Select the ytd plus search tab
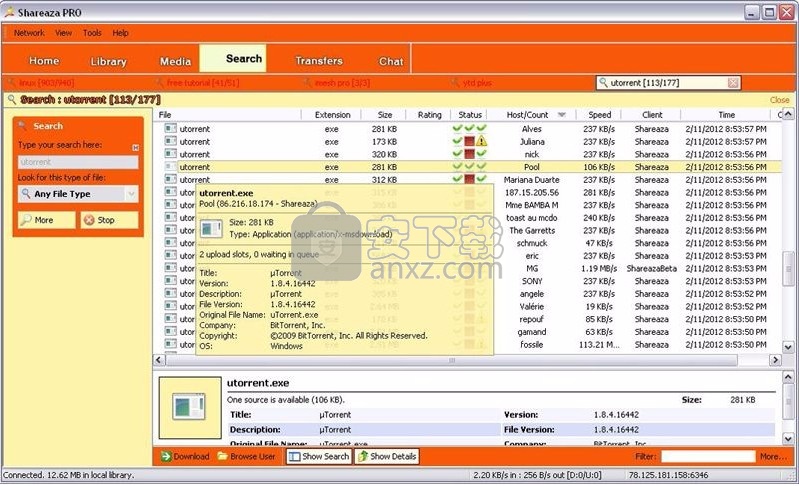The height and width of the screenshot is (486, 799). 472,83
